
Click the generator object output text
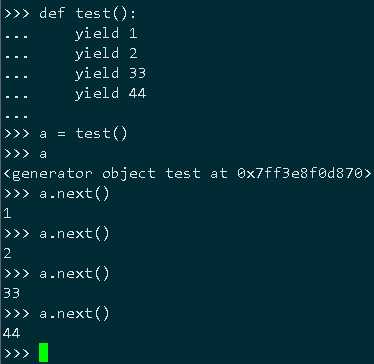[x=187, y=173]
